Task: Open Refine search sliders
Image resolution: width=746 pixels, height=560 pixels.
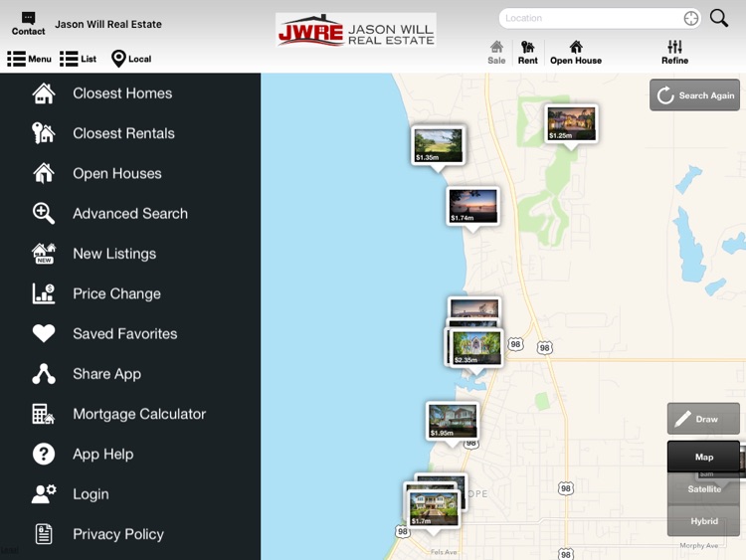Action: coord(674,53)
